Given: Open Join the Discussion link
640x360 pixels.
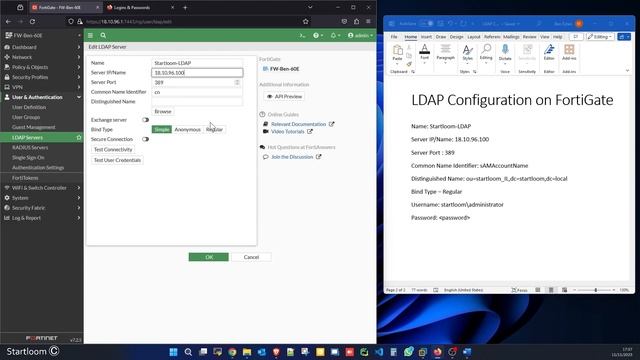Looking at the screenshot, I should tap(292, 157).
